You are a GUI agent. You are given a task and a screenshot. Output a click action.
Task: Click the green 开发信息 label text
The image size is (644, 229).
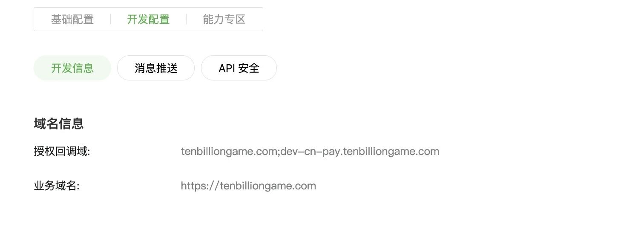(x=72, y=68)
